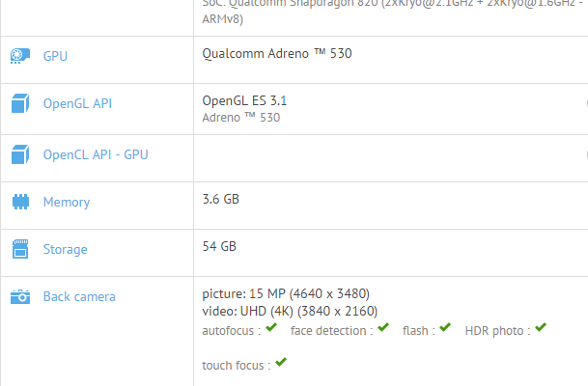588x386 pixels.
Task: Open the OpenGL API label link
Action: pyautogui.click(x=77, y=103)
